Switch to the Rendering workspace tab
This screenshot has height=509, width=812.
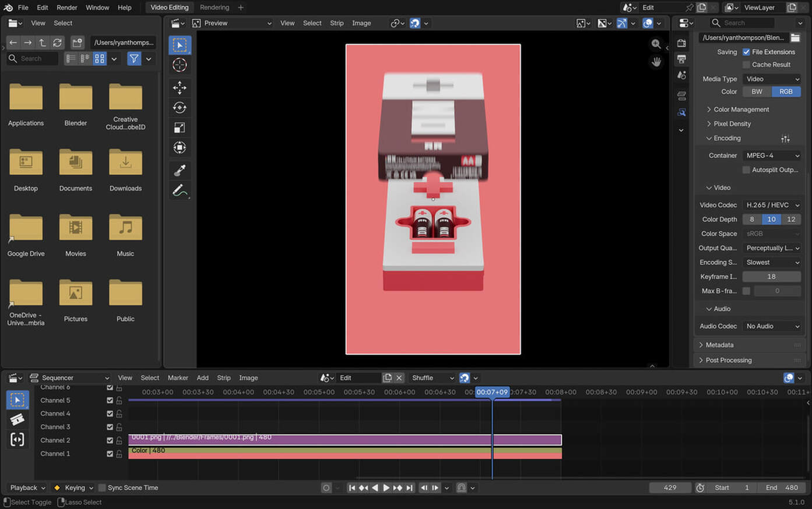click(214, 8)
